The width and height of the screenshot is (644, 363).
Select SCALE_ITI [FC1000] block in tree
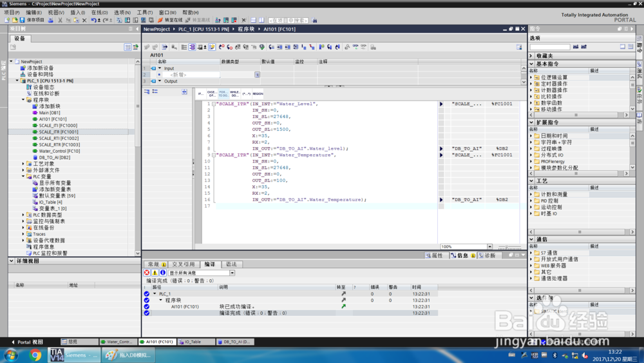(x=58, y=125)
